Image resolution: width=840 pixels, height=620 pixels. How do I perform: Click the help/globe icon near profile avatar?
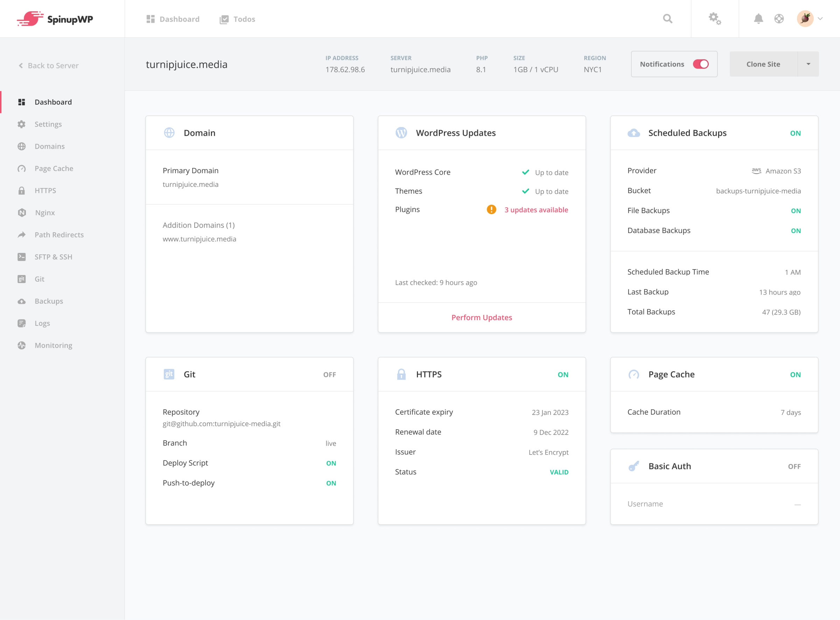tap(779, 19)
